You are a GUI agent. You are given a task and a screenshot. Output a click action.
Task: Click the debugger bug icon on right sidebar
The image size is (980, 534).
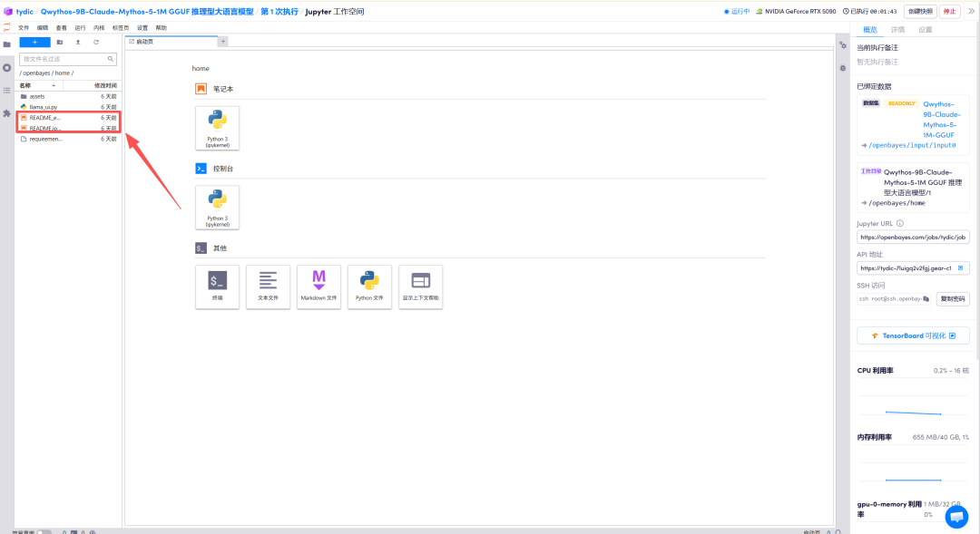point(843,68)
